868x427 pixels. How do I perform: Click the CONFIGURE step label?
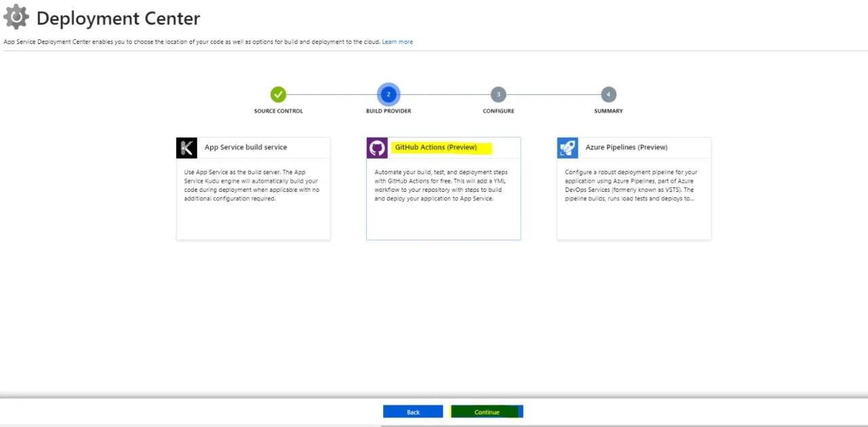pyautogui.click(x=498, y=111)
